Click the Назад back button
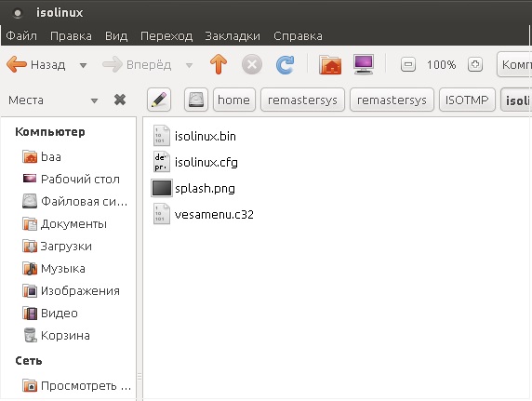 [36, 64]
